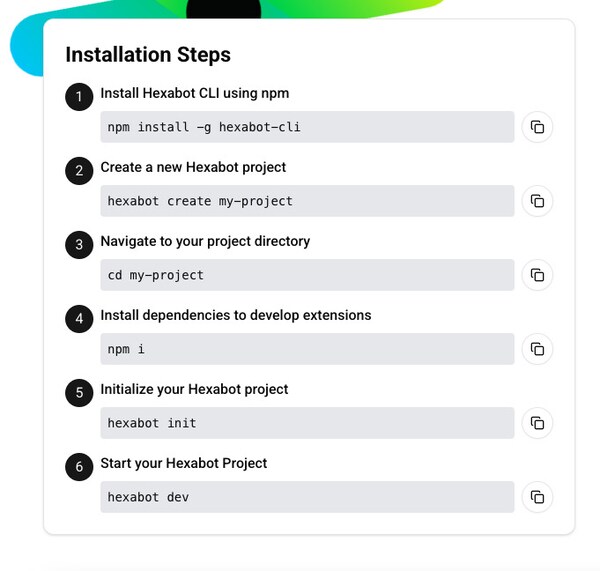600x571 pixels.
Task: Click the step 6 number badge
Action: click(79, 467)
